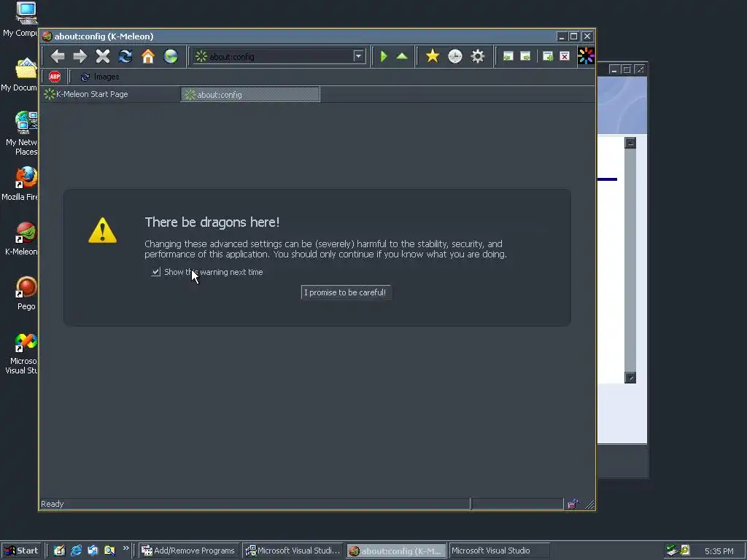Go back with the Back arrow icon

pyautogui.click(x=58, y=56)
